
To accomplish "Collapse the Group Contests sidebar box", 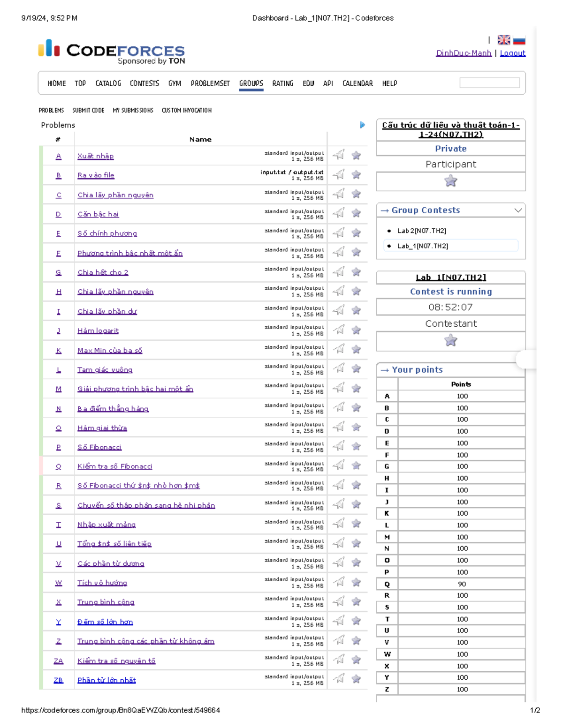I will tap(518, 210).
